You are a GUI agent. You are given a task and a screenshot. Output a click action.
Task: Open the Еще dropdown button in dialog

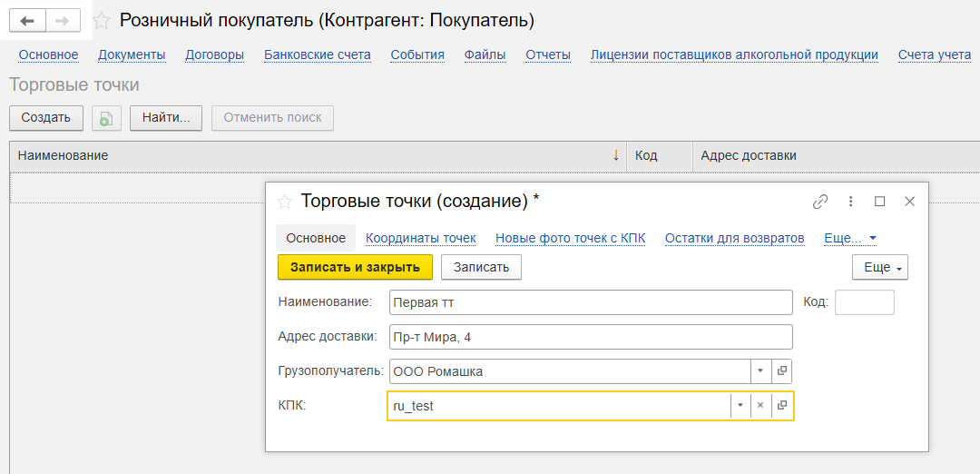880,267
